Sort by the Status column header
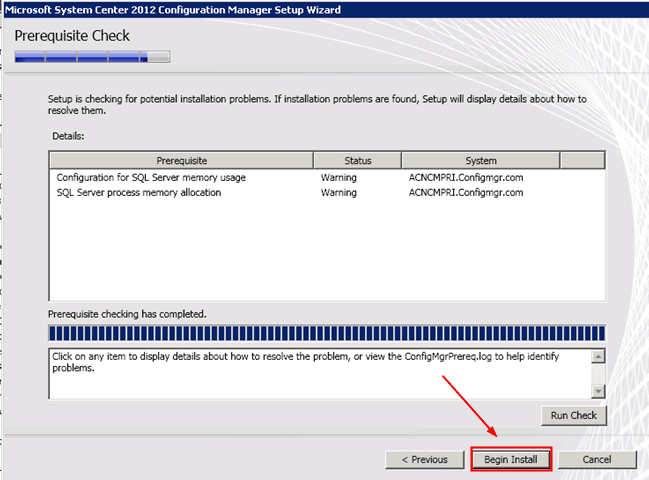This screenshot has height=480, width=649. tap(358, 161)
